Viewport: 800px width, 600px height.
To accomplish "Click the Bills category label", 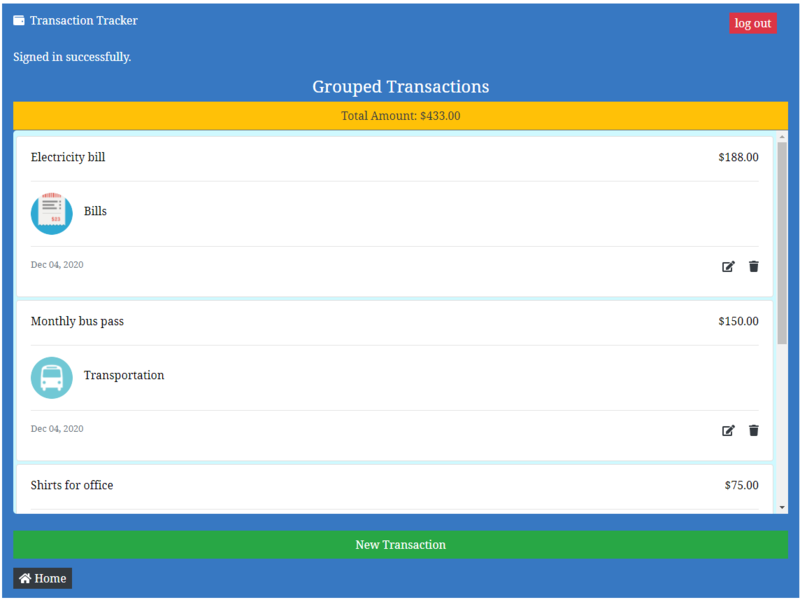I will point(95,211).
